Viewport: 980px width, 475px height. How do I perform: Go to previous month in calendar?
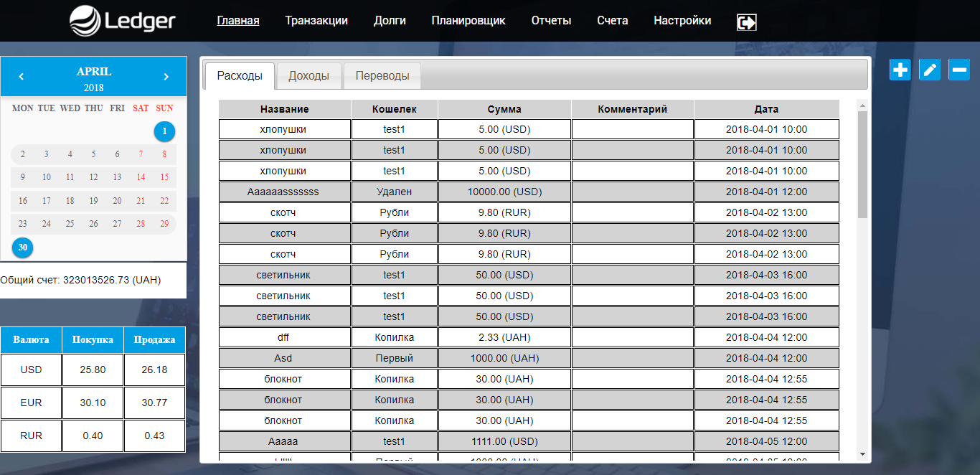point(22,77)
